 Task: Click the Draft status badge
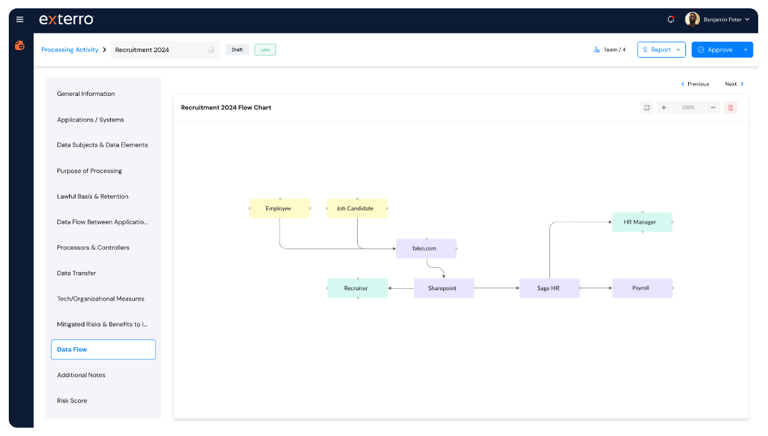[x=238, y=49]
